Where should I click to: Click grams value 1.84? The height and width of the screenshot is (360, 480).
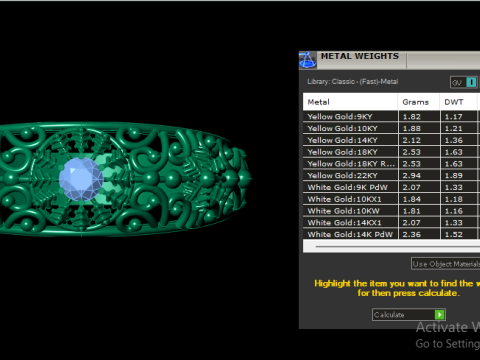[412, 199]
